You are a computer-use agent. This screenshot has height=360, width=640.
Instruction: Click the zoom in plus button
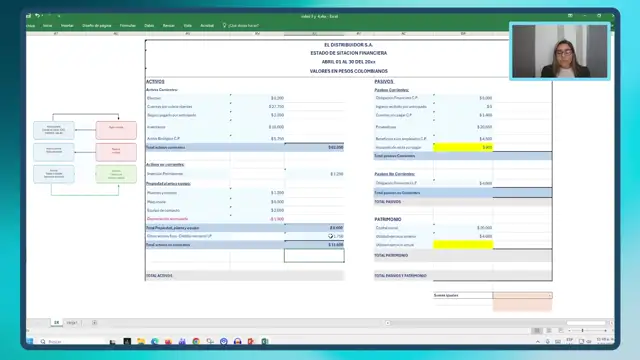click(605, 330)
